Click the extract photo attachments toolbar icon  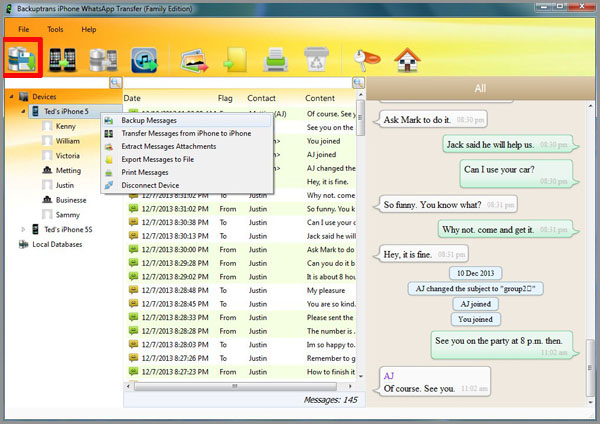[x=194, y=60]
